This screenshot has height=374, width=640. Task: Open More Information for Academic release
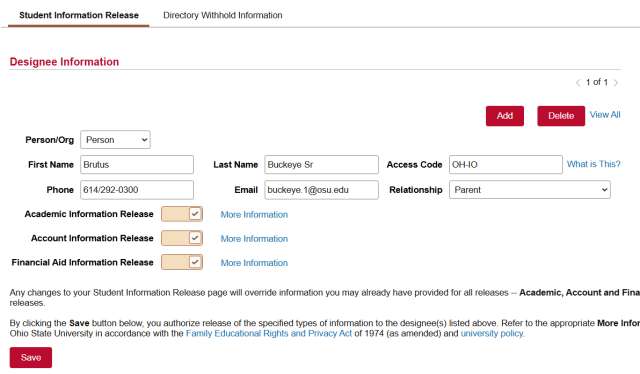[x=254, y=214]
